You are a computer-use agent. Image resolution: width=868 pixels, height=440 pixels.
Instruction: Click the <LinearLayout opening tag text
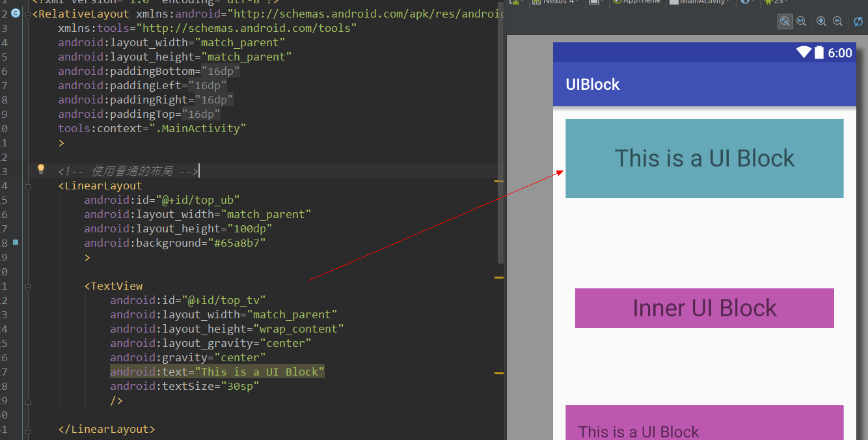[x=100, y=186]
